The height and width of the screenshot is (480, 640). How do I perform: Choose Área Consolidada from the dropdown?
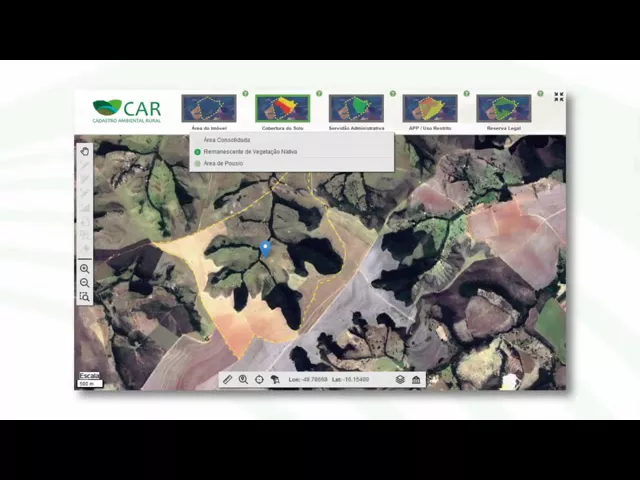tap(292, 140)
